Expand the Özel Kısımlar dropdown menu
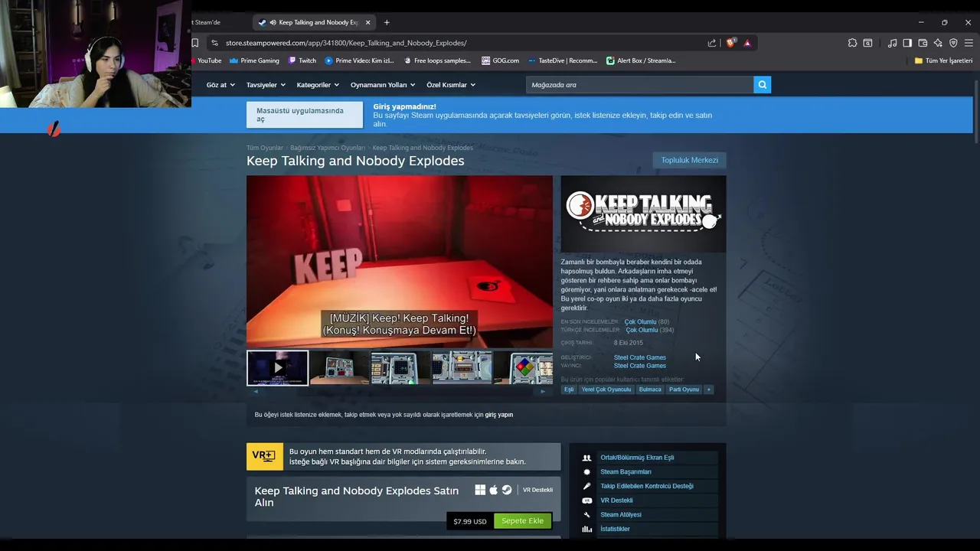The image size is (980, 551). pyautogui.click(x=451, y=85)
